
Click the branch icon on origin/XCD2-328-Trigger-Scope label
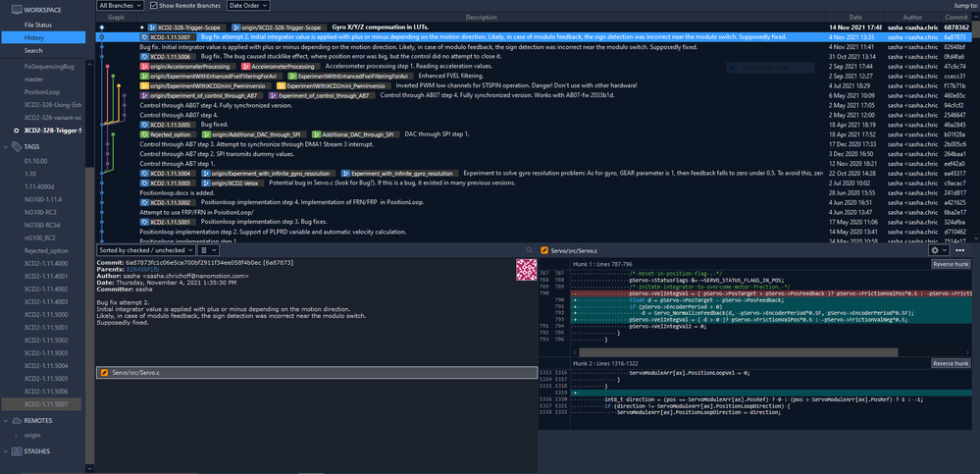pyautogui.click(x=236, y=27)
